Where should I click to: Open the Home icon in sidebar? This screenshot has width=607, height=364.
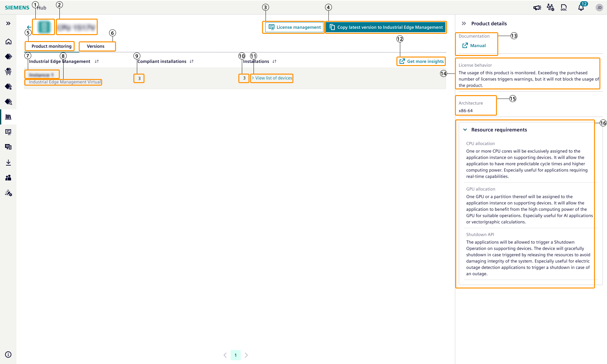point(9,41)
